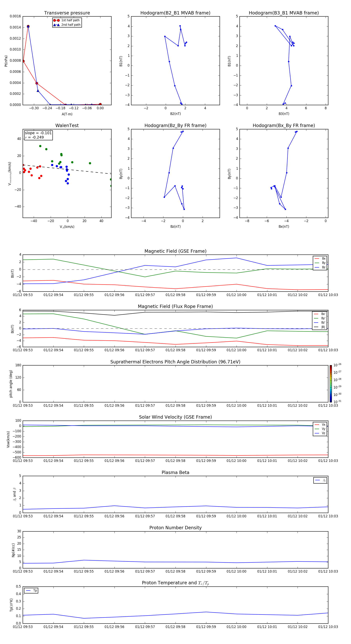
Task: Click the 'Vsw(km/s)' axis label
Action: pos(8,439)
